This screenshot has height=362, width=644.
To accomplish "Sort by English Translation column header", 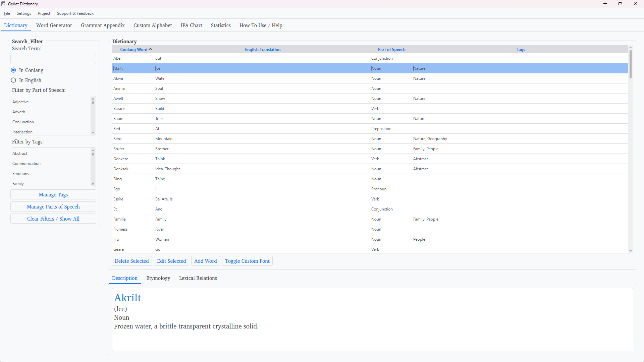I will pyautogui.click(x=262, y=50).
